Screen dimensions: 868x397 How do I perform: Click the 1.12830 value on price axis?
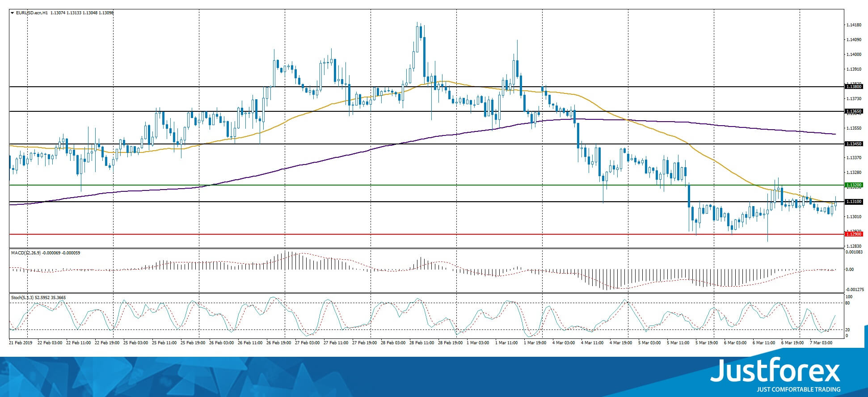(854, 246)
